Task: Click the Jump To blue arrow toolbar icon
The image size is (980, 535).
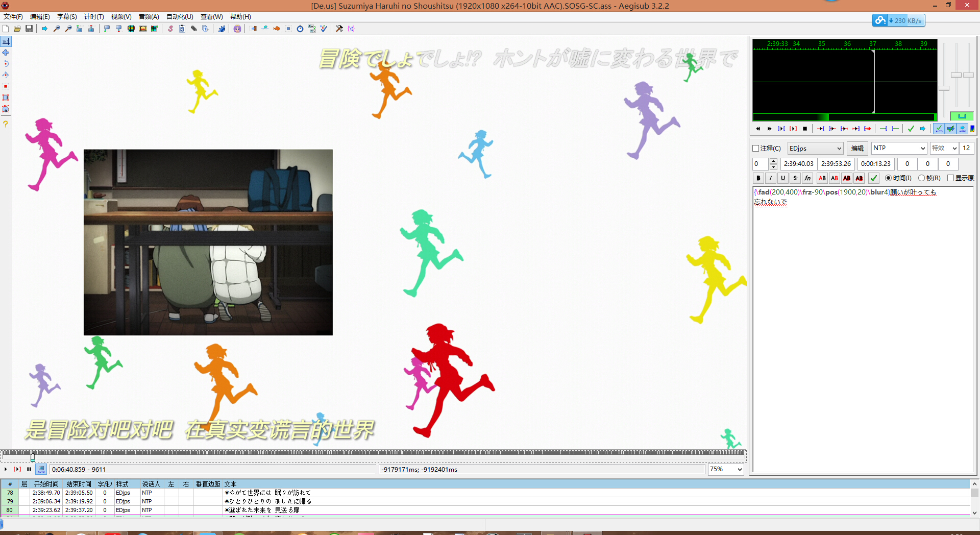Action: pyautogui.click(x=45, y=29)
